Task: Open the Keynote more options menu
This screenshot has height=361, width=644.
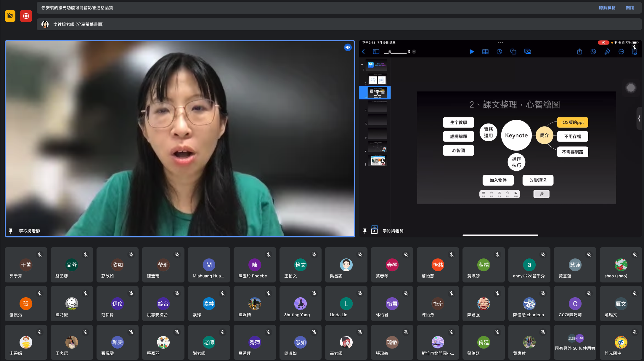Action: pyautogui.click(x=621, y=52)
